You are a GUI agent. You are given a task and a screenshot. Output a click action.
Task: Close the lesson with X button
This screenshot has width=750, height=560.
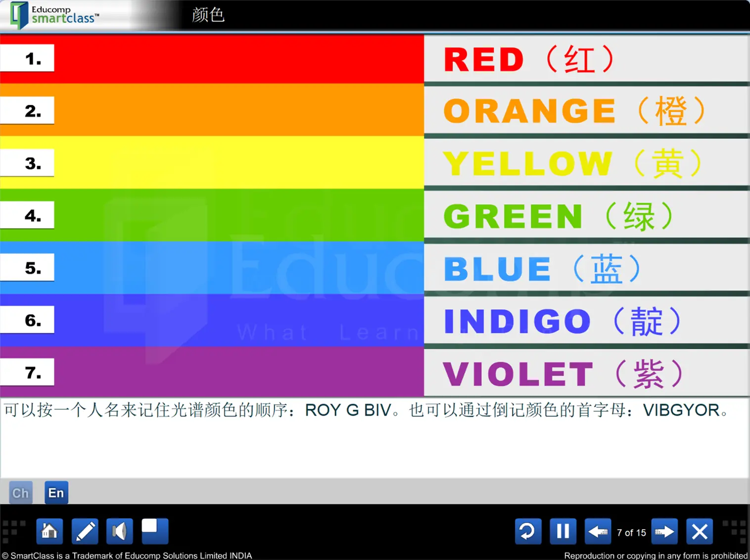700,531
